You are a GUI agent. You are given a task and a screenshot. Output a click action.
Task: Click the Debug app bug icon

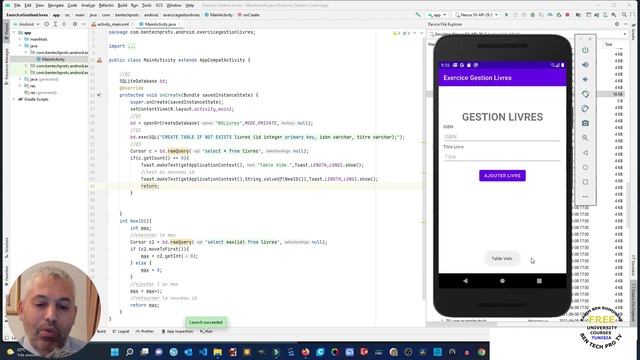(x=532, y=15)
